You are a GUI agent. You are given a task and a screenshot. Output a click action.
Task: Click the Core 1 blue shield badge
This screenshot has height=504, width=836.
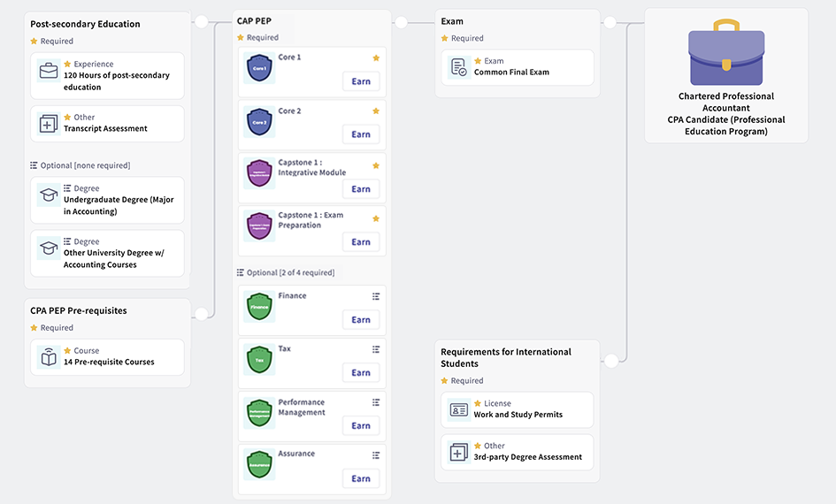pyautogui.click(x=259, y=68)
